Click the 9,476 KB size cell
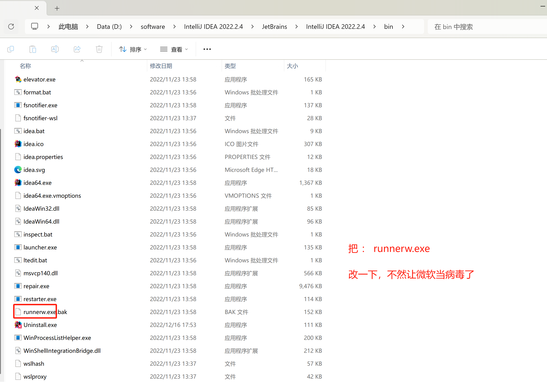Viewport: 547px width, 392px height. pyautogui.click(x=310, y=286)
